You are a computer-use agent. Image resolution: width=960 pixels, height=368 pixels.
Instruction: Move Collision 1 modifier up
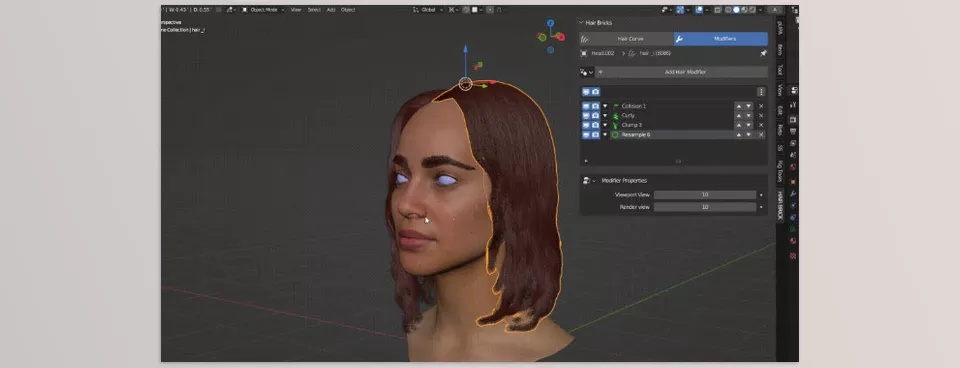coord(739,106)
